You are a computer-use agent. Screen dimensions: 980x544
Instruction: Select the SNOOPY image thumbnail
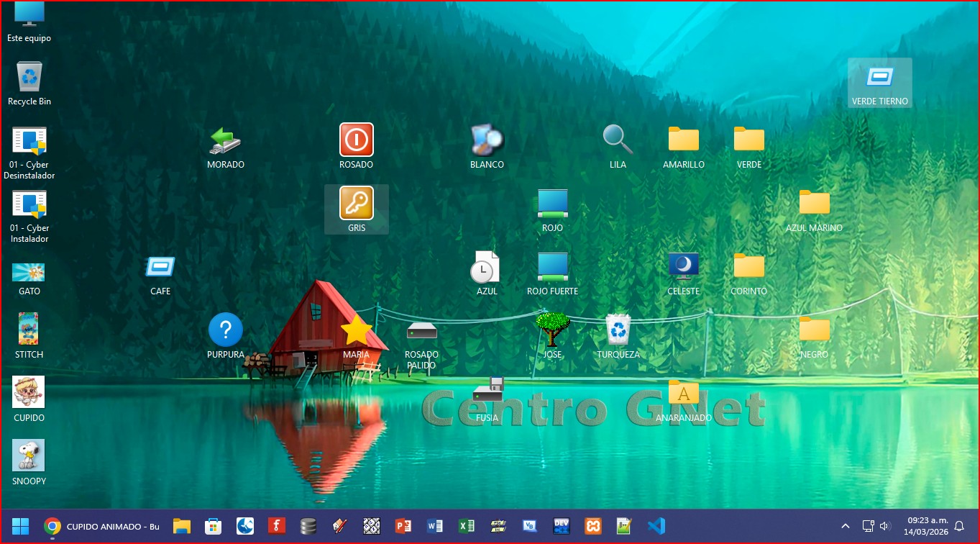point(29,456)
